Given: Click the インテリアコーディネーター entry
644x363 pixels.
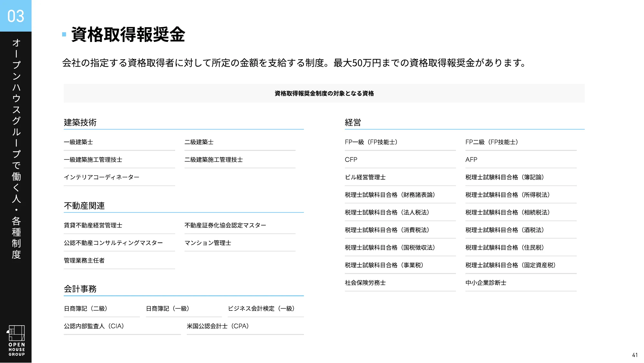Looking at the screenshot, I should pos(101,177).
